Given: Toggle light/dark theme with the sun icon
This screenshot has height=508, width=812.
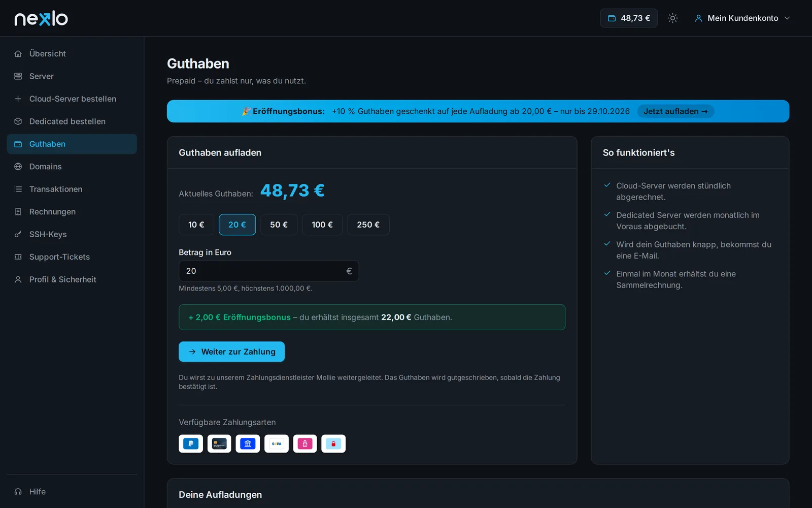Looking at the screenshot, I should pyautogui.click(x=673, y=18).
